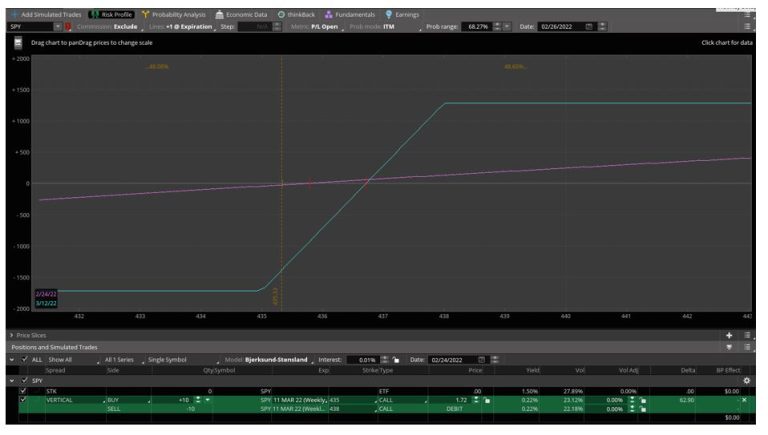Click the Positions and Simulated Trades header
Screen dimensions: 768x435
(54, 347)
